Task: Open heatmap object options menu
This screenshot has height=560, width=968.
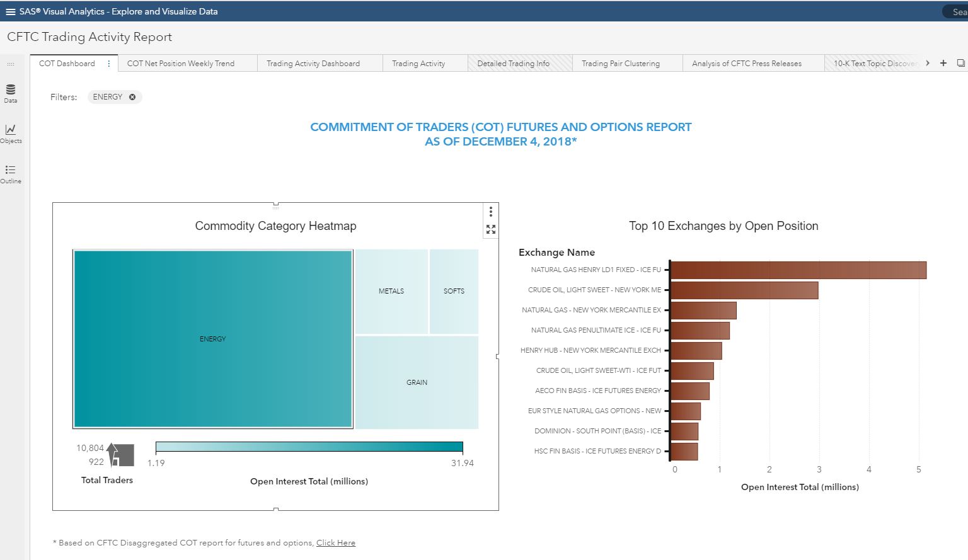Action: (491, 212)
